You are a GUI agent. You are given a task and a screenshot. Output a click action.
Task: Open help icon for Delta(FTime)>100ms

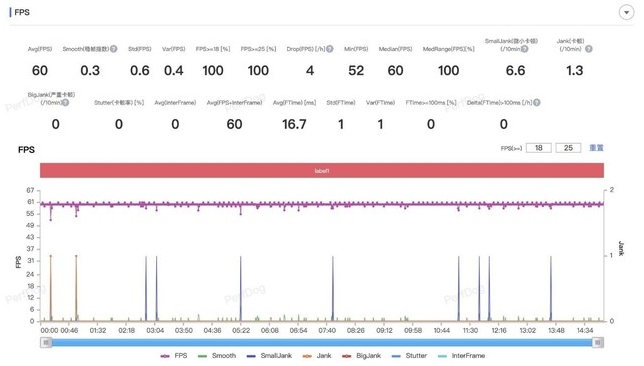click(x=536, y=102)
